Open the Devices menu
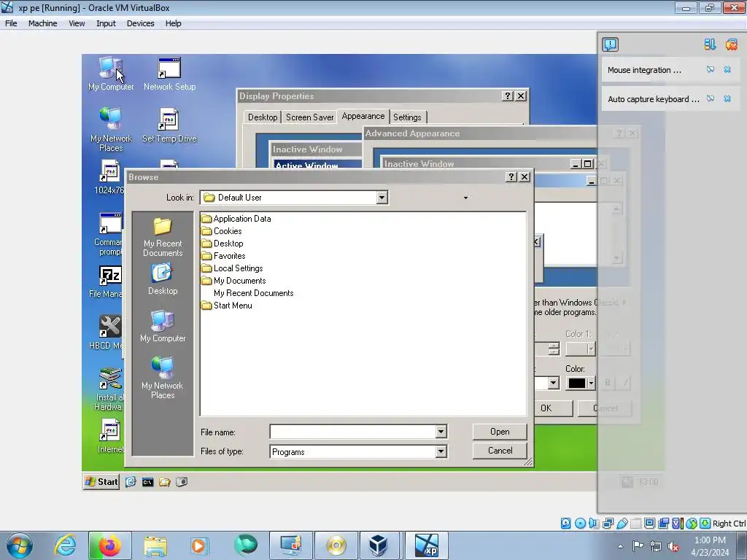The height and width of the screenshot is (560, 747). pyautogui.click(x=140, y=23)
